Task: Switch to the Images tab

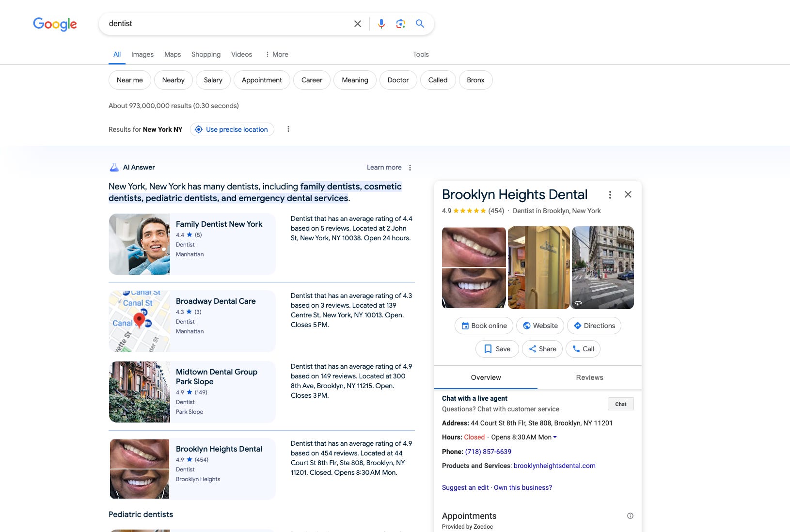Action: pos(142,54)
